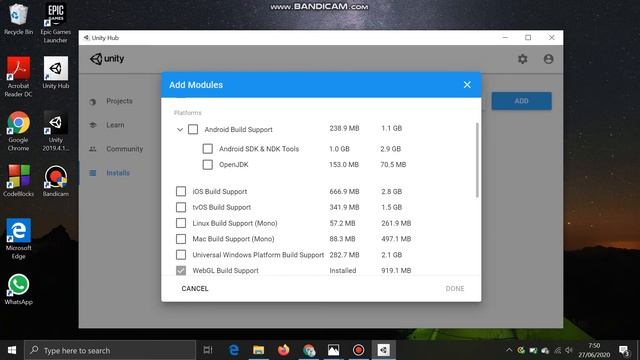Image resolution: width=640 pixels, height=360 pixels.
Task: Click the taskbar clock and date
Action: 594,350
